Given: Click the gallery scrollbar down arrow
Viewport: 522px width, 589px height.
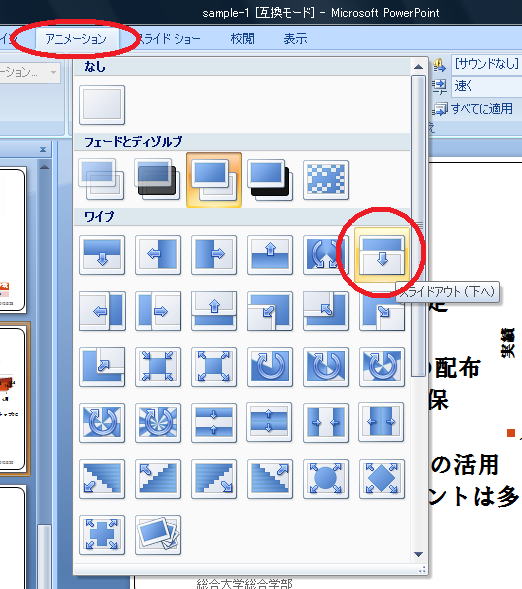Looking at the screenshot, I should coord(418,554).
